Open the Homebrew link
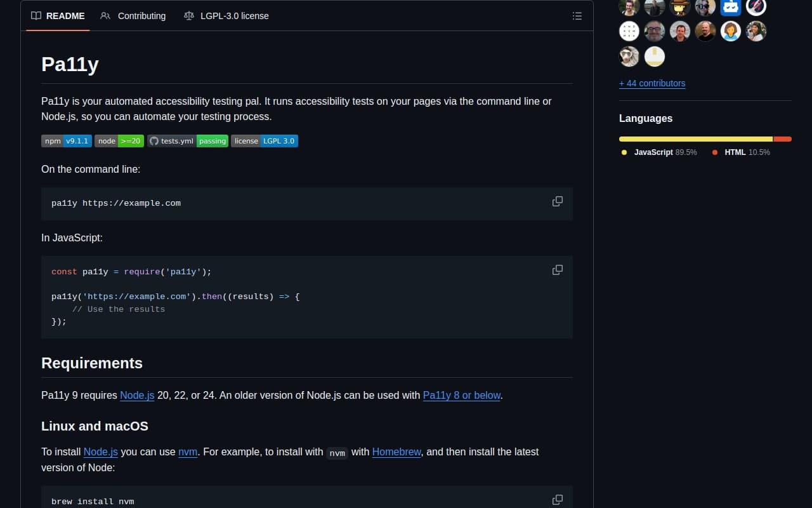 pyautogui.click(x=396, y=451)
